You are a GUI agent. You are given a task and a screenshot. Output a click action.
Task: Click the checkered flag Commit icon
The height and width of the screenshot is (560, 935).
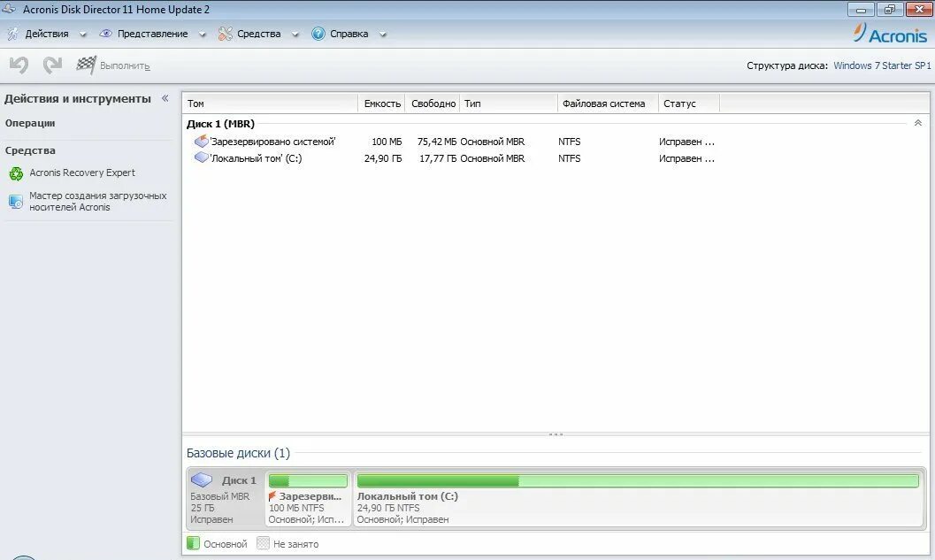point(87,65)
